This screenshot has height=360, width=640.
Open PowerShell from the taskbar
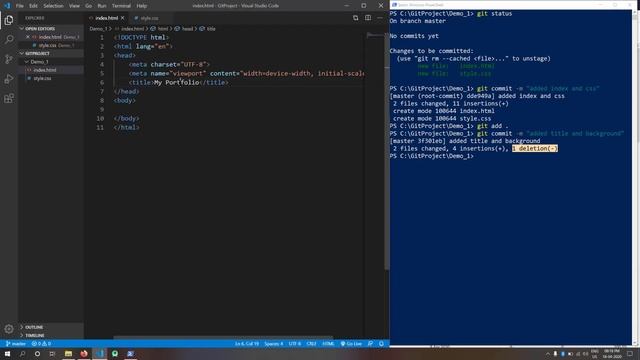130,353
